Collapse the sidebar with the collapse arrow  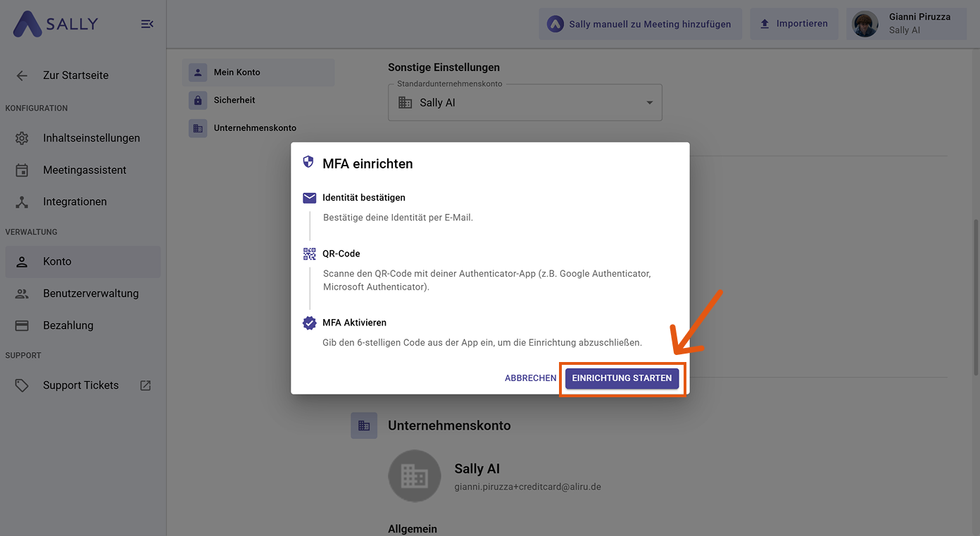coord(146,23)
